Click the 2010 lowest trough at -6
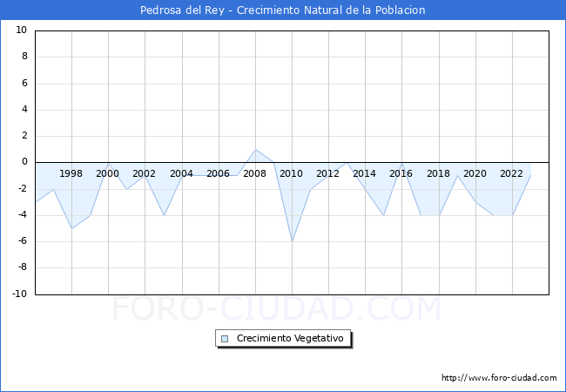Screen dimensions: 566x392 tap(292, 241)
